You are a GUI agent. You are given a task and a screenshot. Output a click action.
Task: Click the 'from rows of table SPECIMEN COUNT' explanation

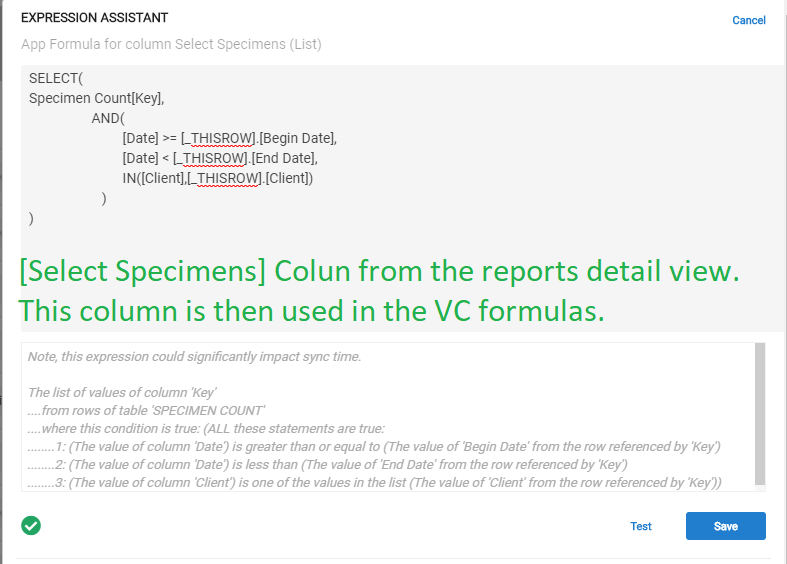coord(146,410)
